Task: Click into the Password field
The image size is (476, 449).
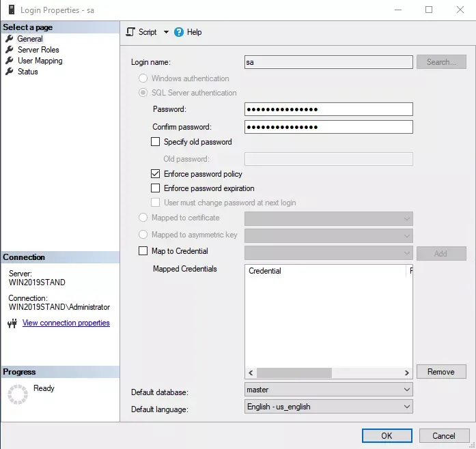Action: point(328,109)
